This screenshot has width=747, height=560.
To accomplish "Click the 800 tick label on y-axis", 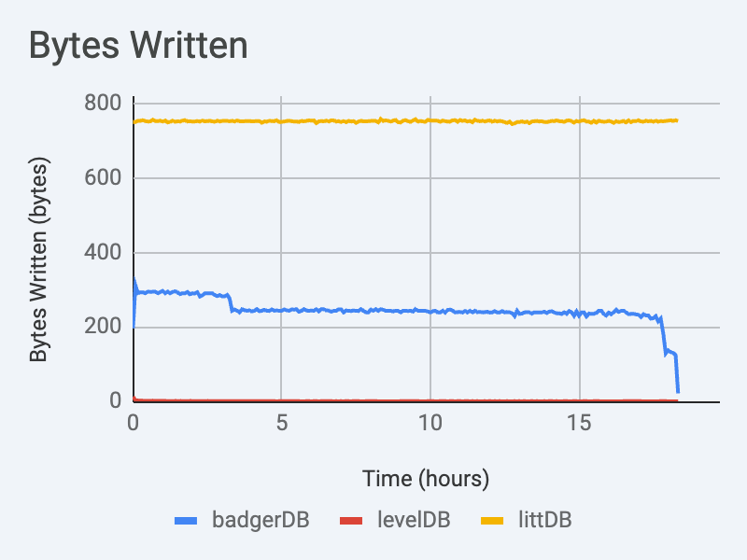I will 104,103.
